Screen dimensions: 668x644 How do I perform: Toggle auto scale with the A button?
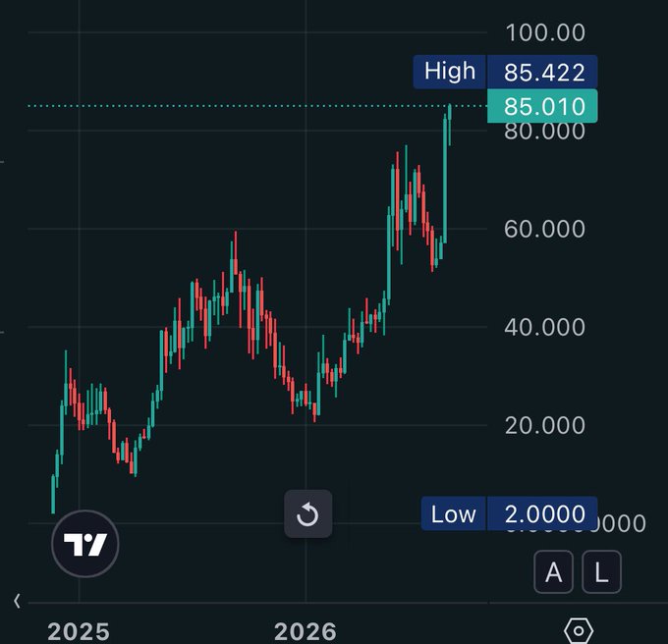[553, 572]
